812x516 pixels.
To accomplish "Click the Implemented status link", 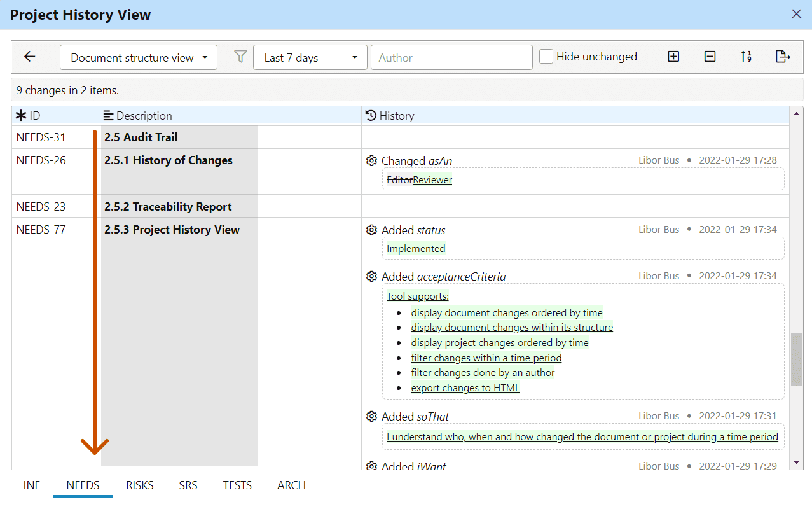I will pyautogui.click(x=416, y=249).
